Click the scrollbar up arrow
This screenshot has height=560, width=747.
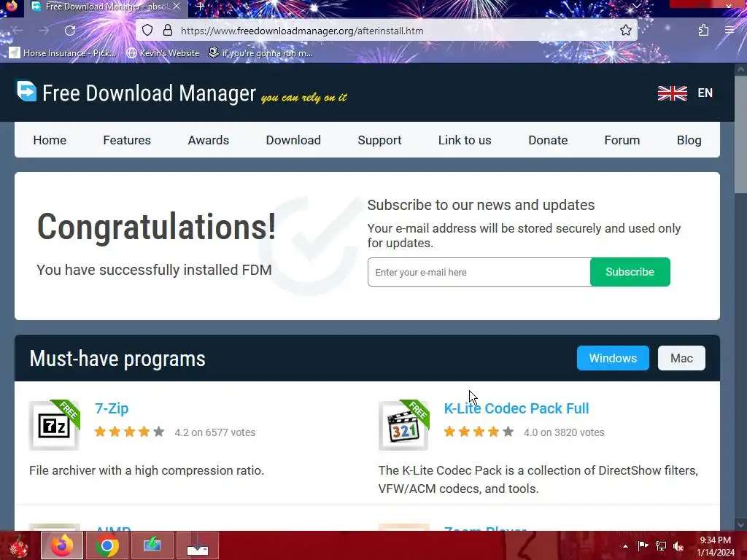tap(740, 69)
